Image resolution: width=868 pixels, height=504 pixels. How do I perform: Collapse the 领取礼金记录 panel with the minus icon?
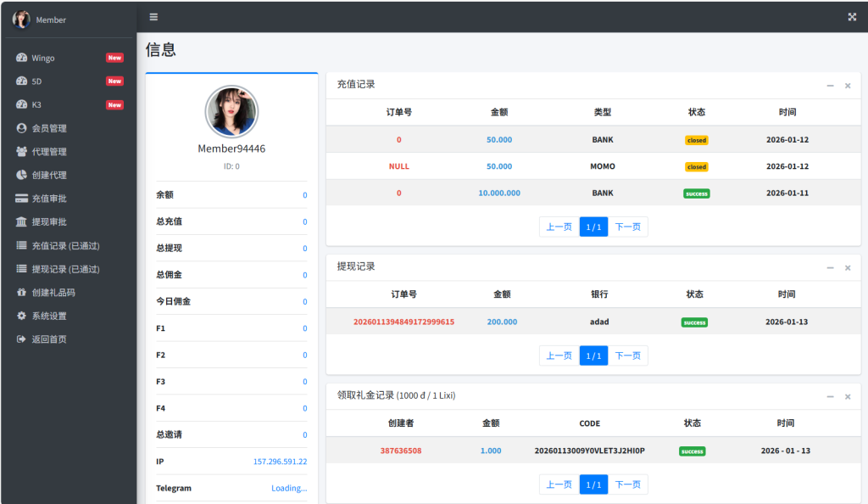[830, 396]
